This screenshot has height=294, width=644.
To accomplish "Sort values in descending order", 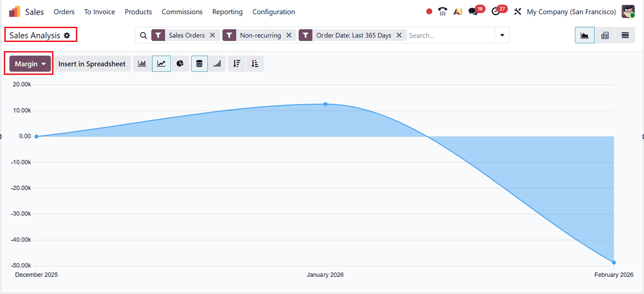I will (236, 63).
